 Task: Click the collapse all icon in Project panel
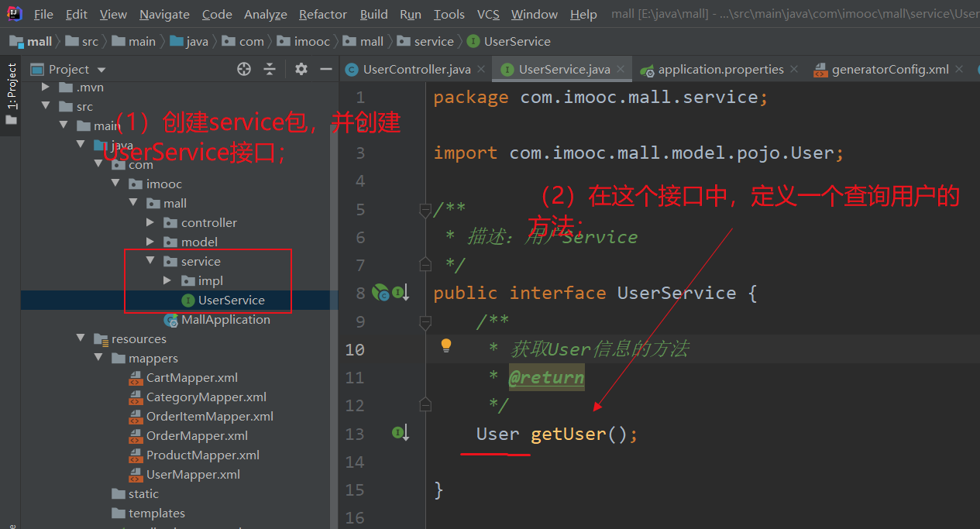click(270, 69)
